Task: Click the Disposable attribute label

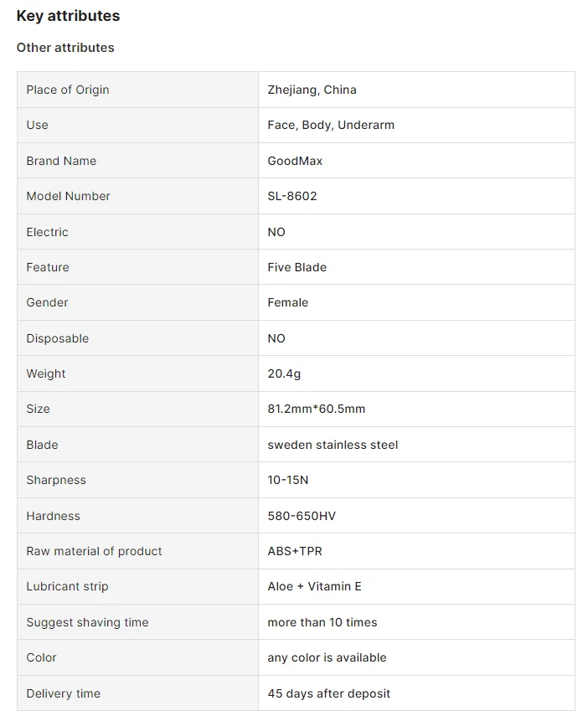Action: tap(58, 338)
